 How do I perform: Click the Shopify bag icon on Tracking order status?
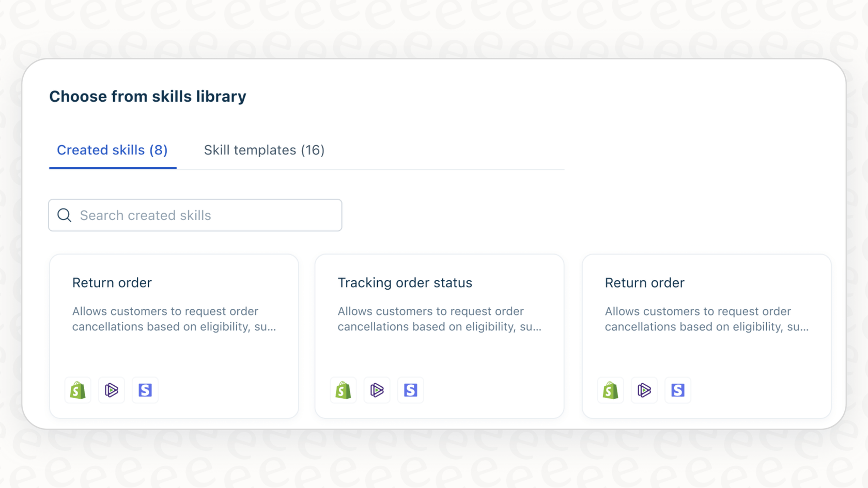[x=343, y=390]
